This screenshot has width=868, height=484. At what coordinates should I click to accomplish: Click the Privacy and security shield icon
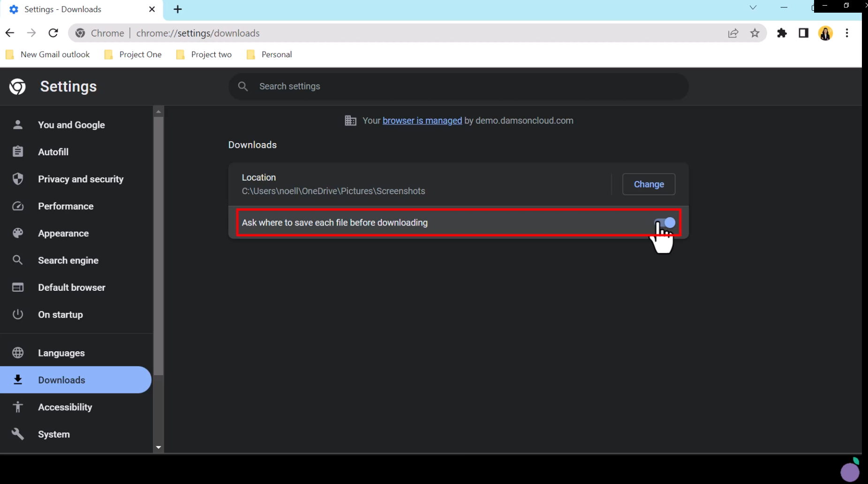coord(18,179)
